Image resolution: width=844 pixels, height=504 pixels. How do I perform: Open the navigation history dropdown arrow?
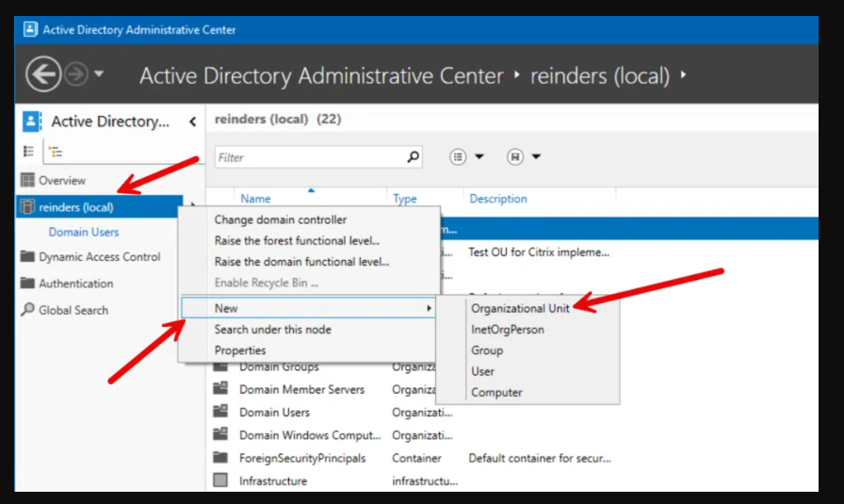pos(99,75)
